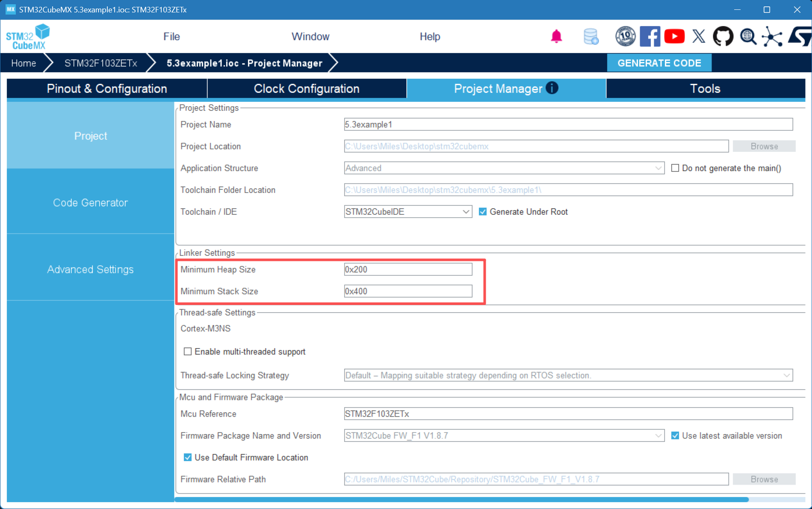Click the Minimum Stack Size field
The width and height of the screenshot is (812, 509).
point(408,291)
